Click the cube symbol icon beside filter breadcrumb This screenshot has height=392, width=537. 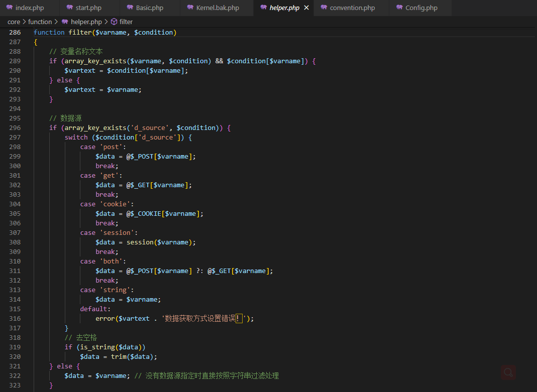point(114,22)
